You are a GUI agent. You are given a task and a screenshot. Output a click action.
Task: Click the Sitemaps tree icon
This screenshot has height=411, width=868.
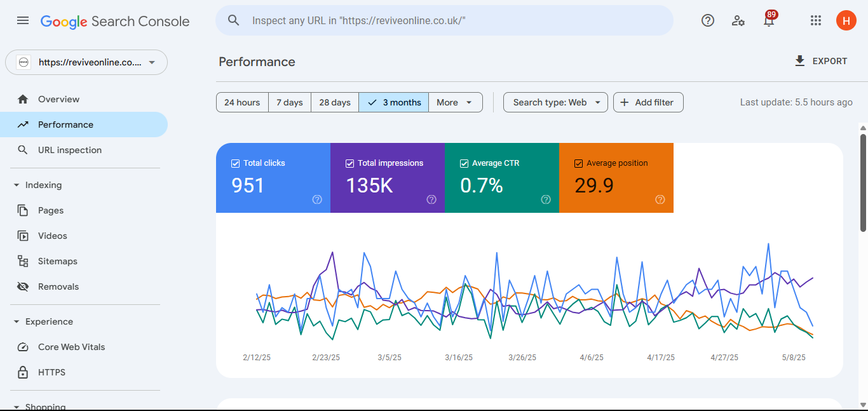23,261
